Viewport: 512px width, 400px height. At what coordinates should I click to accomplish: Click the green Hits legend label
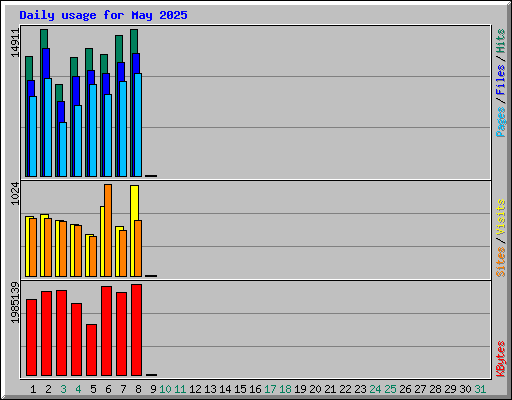(x=501, y=41)
